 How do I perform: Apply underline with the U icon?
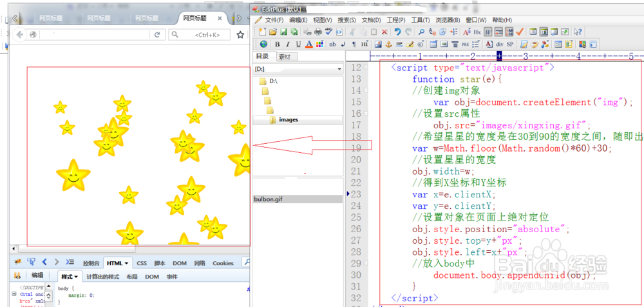pyautogui.click(x=298, y=44)
